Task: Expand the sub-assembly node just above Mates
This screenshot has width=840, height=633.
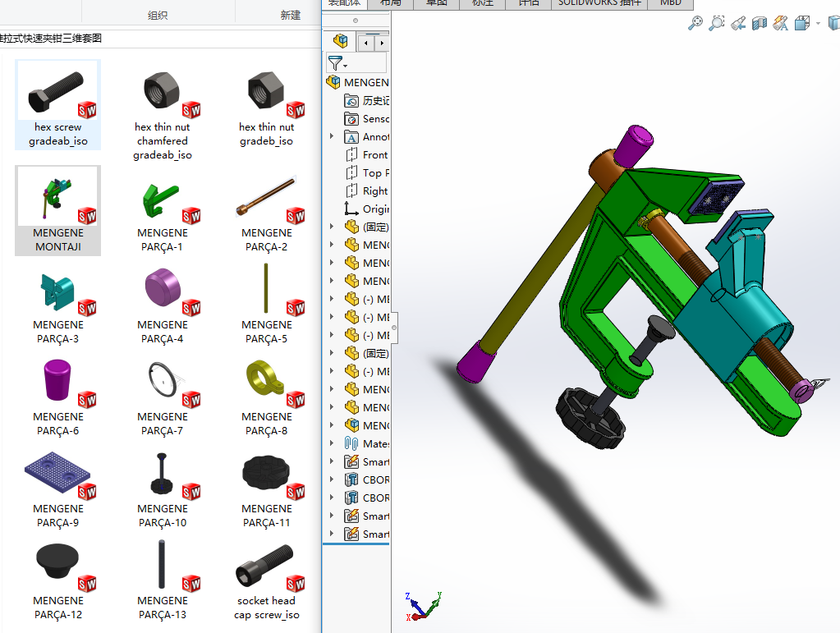Action: pyautogui.click(x=332, y=425)
